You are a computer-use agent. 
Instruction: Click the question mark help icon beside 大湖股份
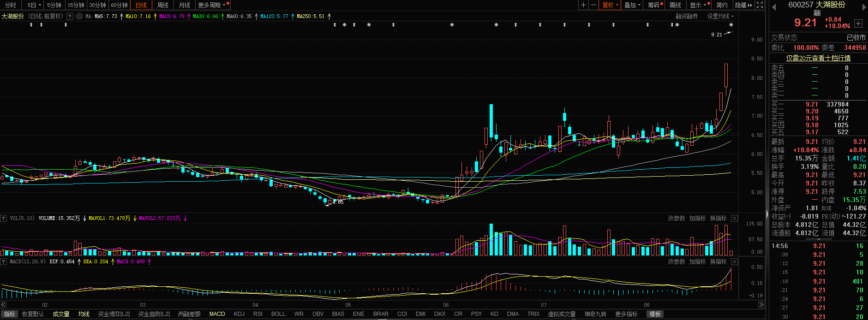click(x=70, y=16)
